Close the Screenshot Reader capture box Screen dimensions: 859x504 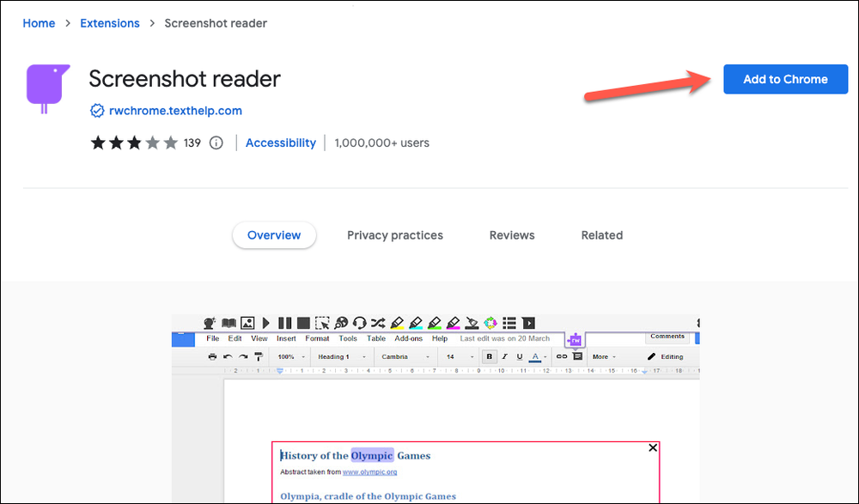(653, 447)
